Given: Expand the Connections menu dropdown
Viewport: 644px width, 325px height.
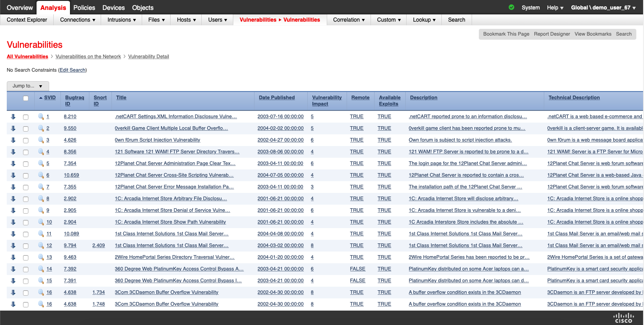Looking at the screenshot, I should [x=78, y=20].
